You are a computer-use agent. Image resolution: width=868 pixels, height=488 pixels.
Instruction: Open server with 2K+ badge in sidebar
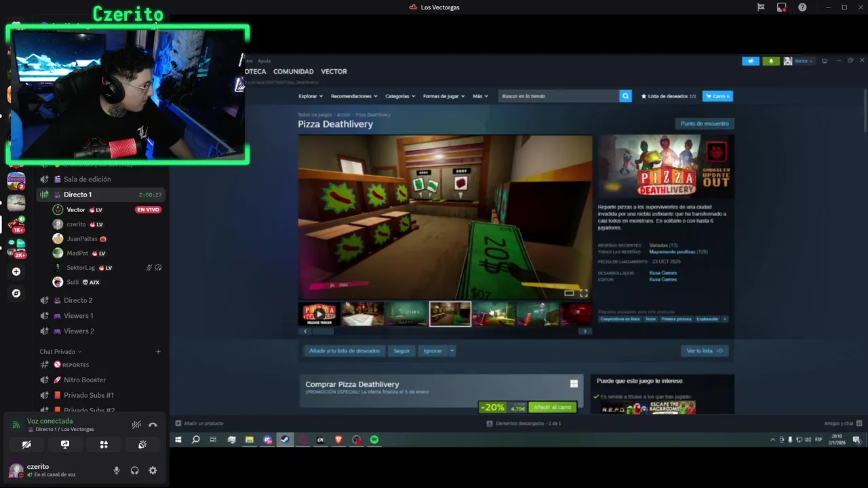(x=16, y=248)
